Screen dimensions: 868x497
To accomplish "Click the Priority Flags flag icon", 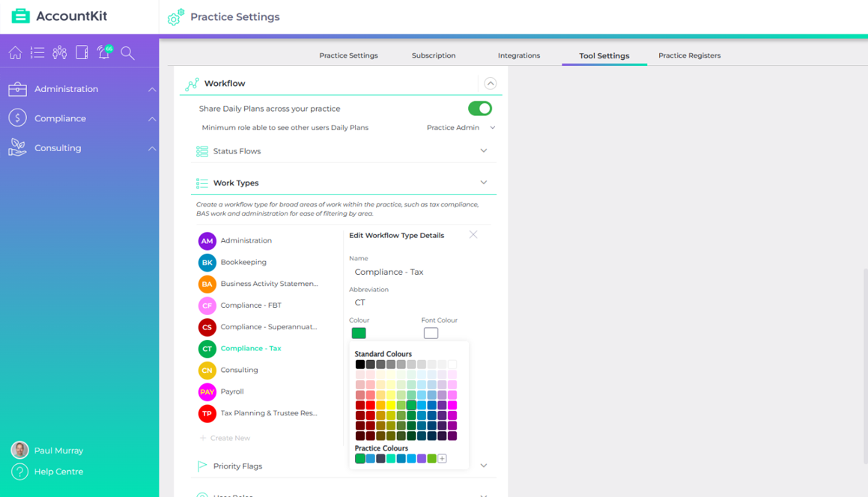I will coord(202,466).
